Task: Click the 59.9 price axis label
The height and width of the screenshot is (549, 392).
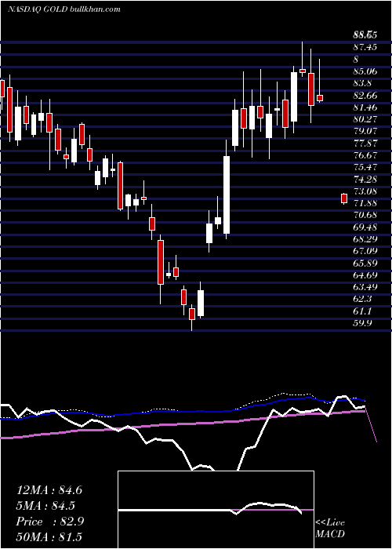Action: coord(363,322)
